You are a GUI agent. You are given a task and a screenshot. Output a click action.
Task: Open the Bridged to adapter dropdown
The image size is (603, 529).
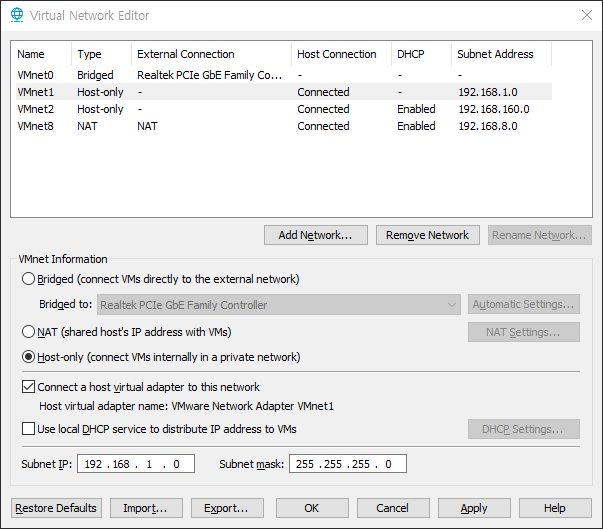pyautogui.click(x=279, y=305)
